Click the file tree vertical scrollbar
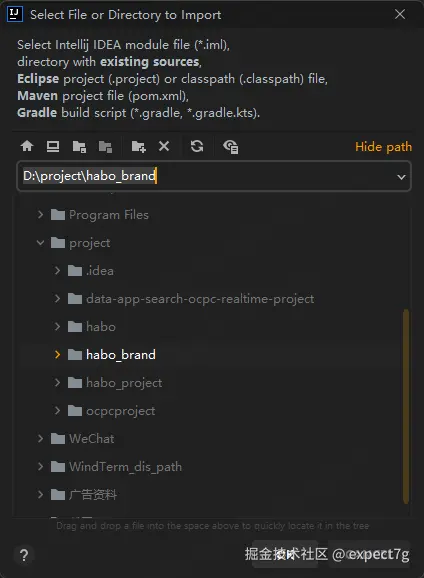Image resolution: width=424 pixels, height=578 pixels. point(406,407)
